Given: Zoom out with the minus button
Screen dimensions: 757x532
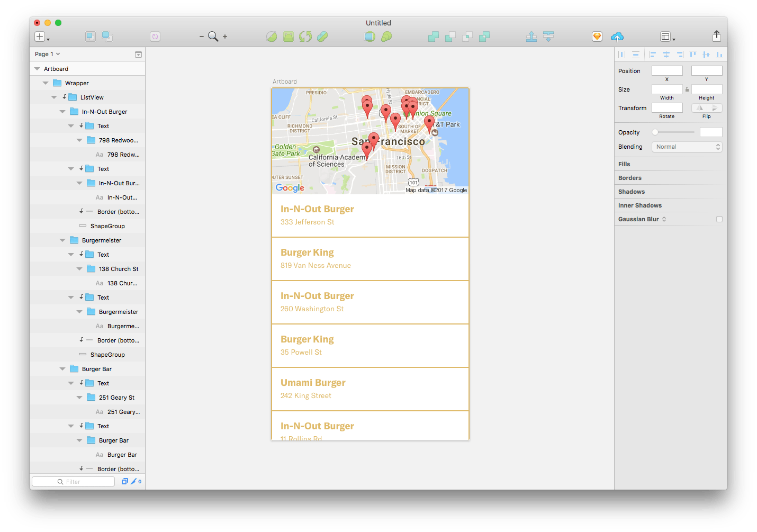Looking at the screenshot, I should pos(202,37).
